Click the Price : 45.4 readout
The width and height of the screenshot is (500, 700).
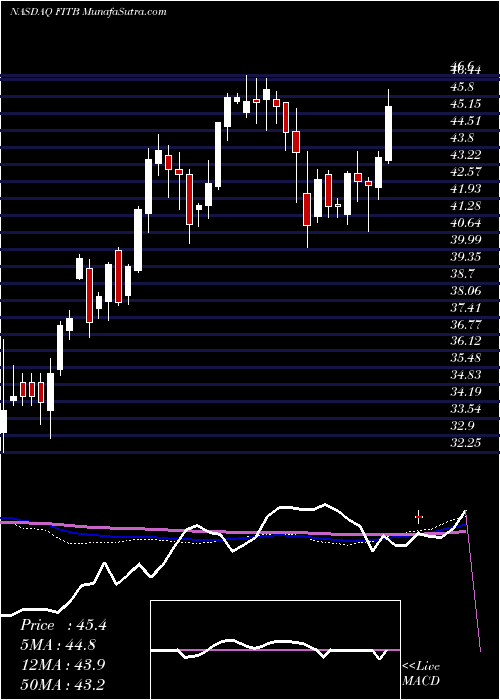63,625
